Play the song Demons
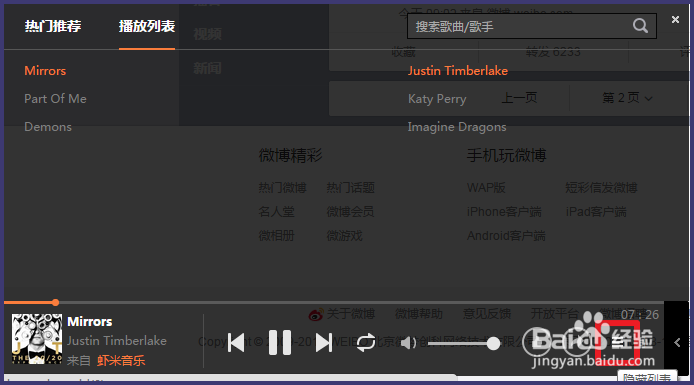694x385 pixels. click(48, 127)
